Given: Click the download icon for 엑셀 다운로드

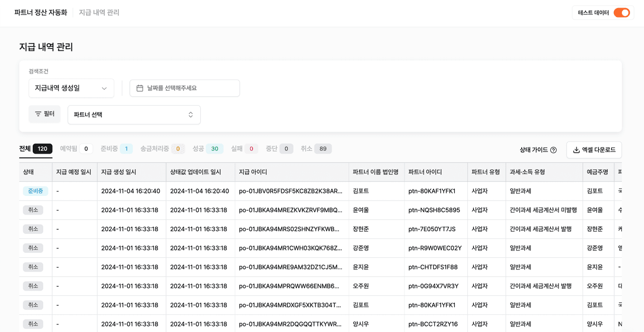Looking at the screenshot, I should point(577,150).
